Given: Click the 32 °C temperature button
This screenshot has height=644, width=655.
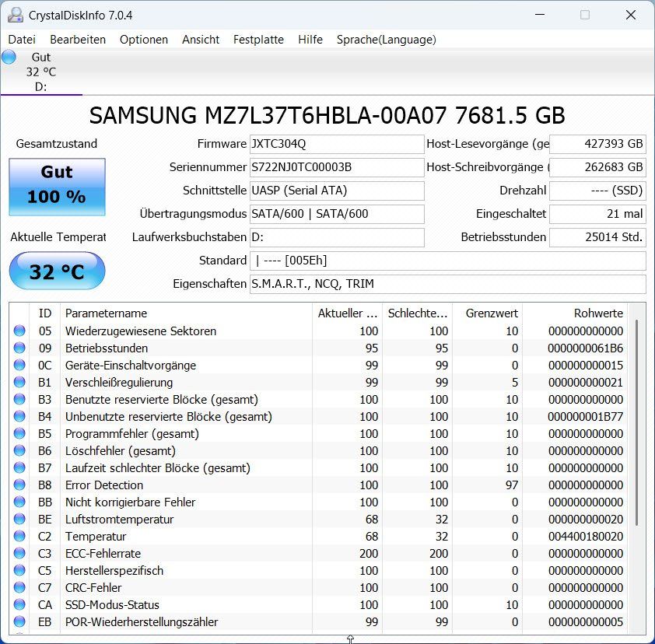Looking at the screenshot, I should click(x=58, y=271).
